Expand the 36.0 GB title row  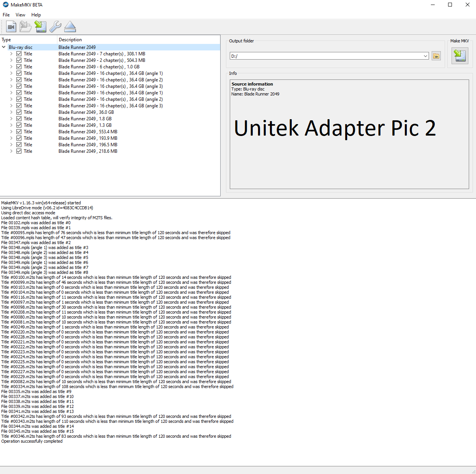[x=11, y=112]
